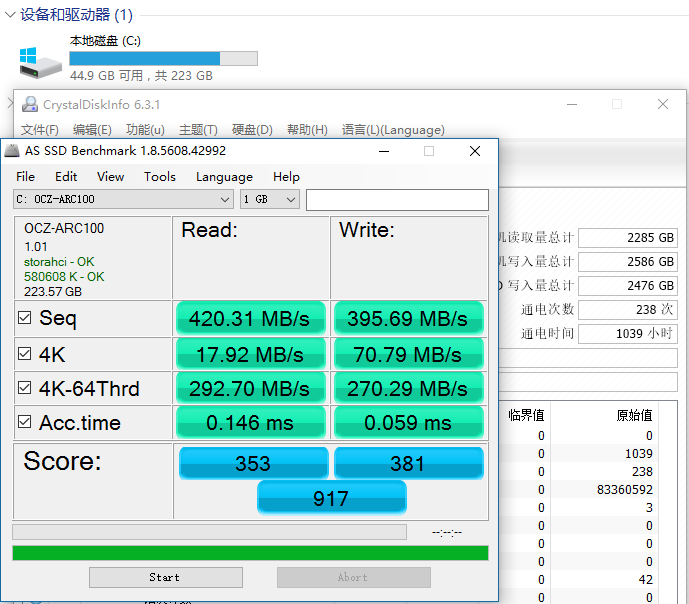Screen dimensions: 689x604
Task: Click the total score 917
Action: 332,498
